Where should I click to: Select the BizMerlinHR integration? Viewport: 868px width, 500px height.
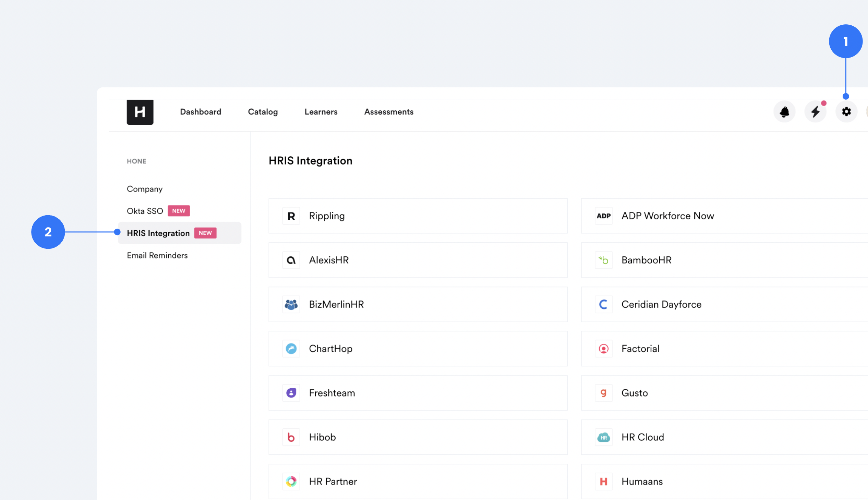(418, 305)
